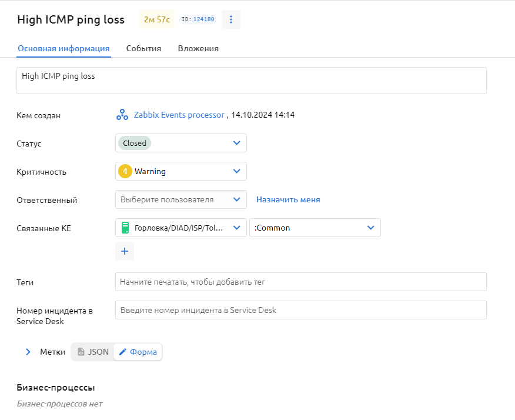This screenshot has height=420, width=515.
Task: Switch Метки view to Форма
Action: (x=138, y=352)
